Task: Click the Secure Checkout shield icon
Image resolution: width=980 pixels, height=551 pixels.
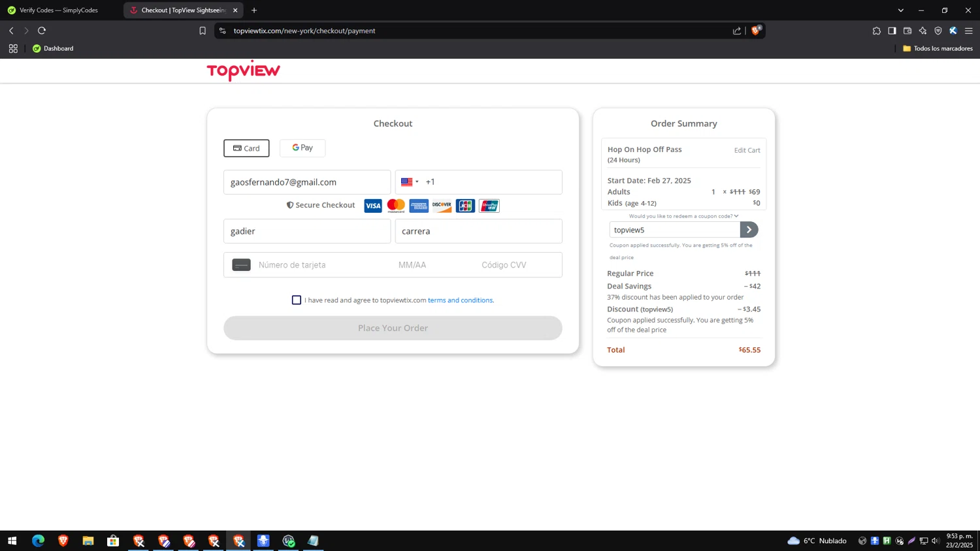Action: pyautogui.click(x=290, y=205)
